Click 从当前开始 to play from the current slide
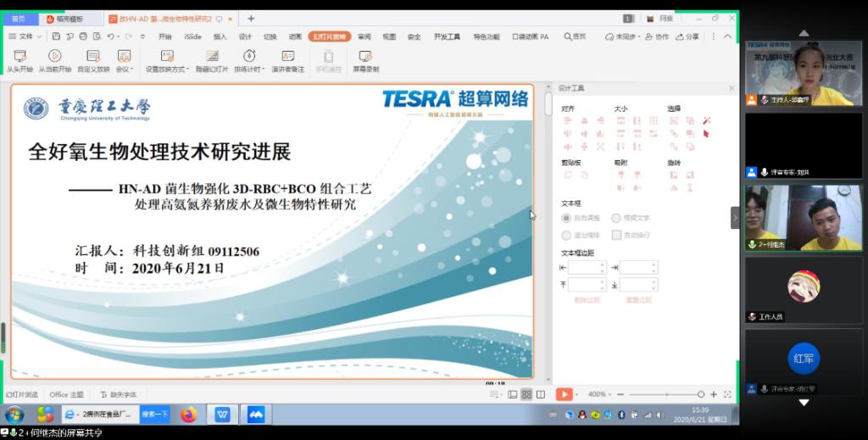 [55, 61]
